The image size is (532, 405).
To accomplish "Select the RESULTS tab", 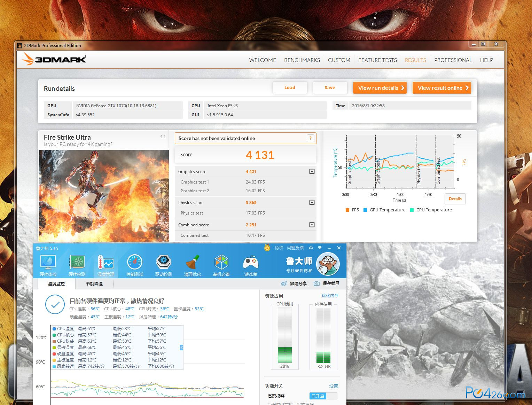I will click(x=415, y=60).
